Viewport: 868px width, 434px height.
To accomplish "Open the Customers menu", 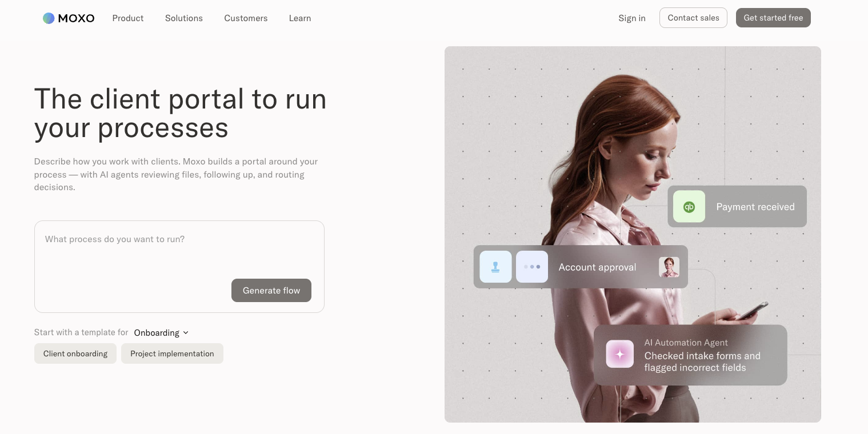I will pyautogui.click(x=246, y=18).
